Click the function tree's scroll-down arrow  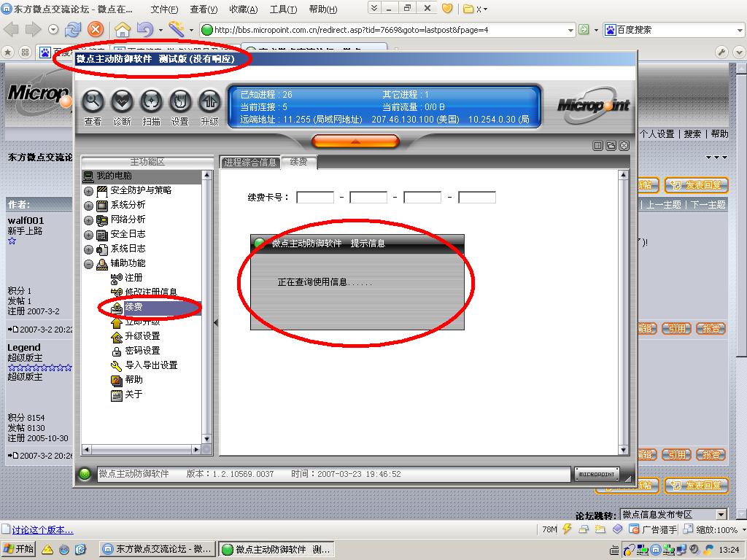pyautogui.click(x=206, y=439)
